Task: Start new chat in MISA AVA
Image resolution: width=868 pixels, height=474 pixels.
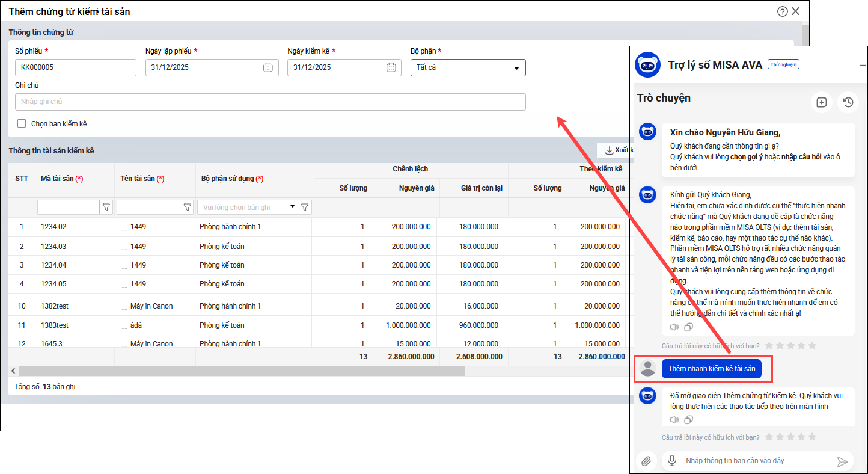Action: click(x=822, y=102)
